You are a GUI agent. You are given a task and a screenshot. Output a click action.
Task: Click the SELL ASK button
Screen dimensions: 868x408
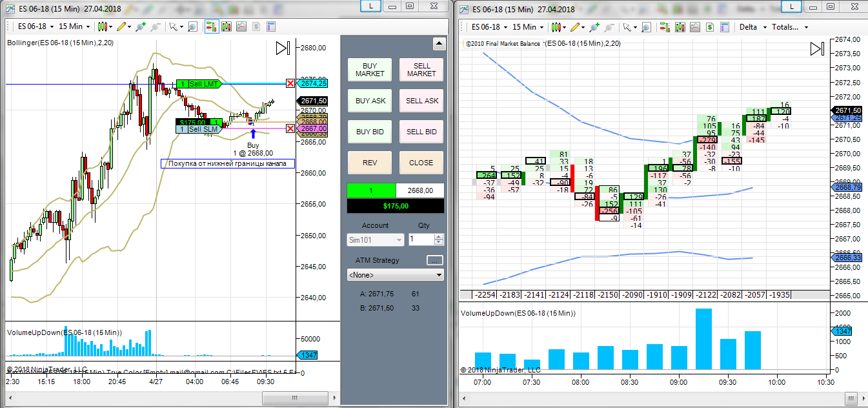(x=421, y=101)
